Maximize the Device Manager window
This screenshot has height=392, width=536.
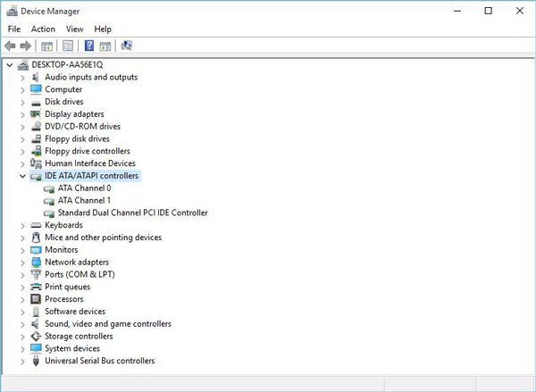tap(489, 11)
